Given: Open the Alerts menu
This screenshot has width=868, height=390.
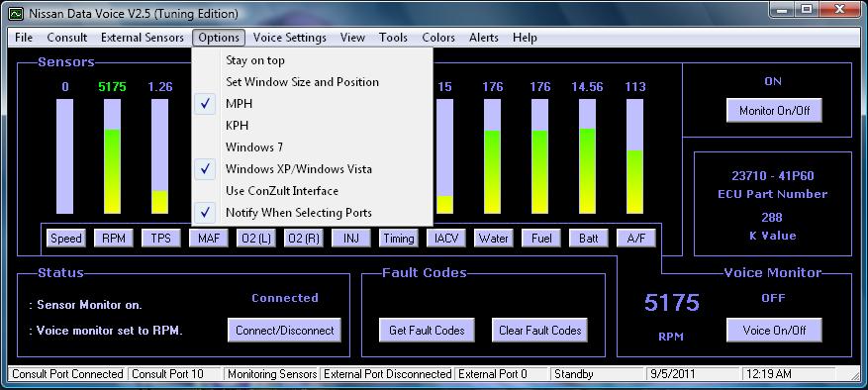Looking at the screenshot, I should tap(484, 38).
